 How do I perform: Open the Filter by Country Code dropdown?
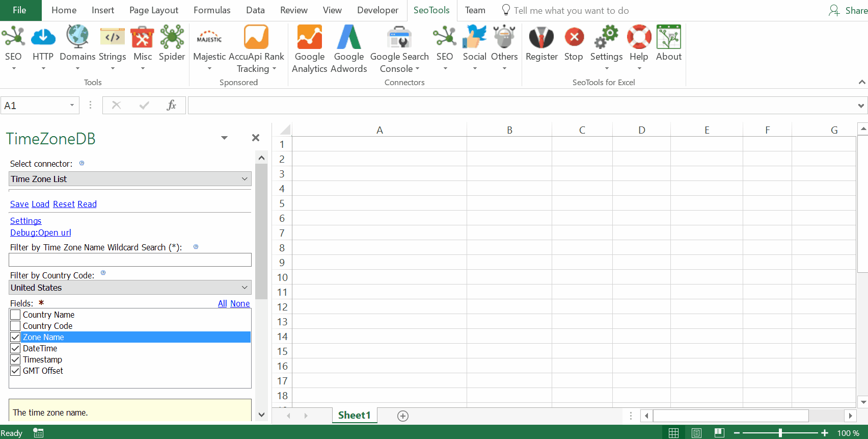(130, 288)
